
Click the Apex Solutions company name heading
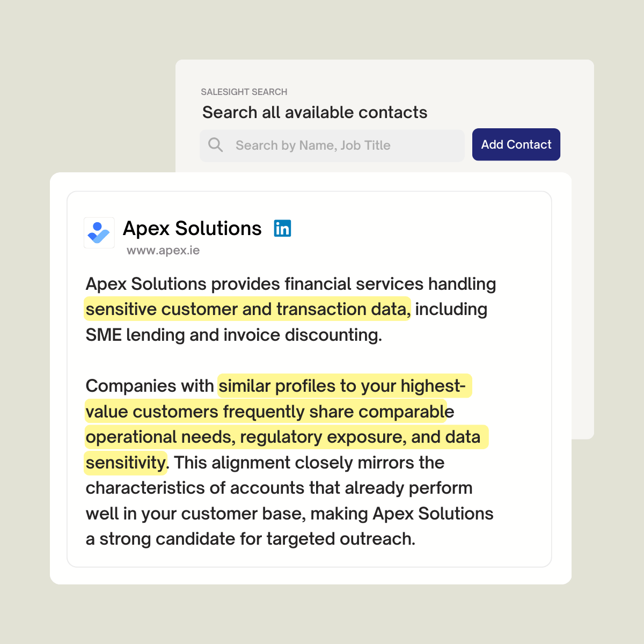(x=192, y=228)
